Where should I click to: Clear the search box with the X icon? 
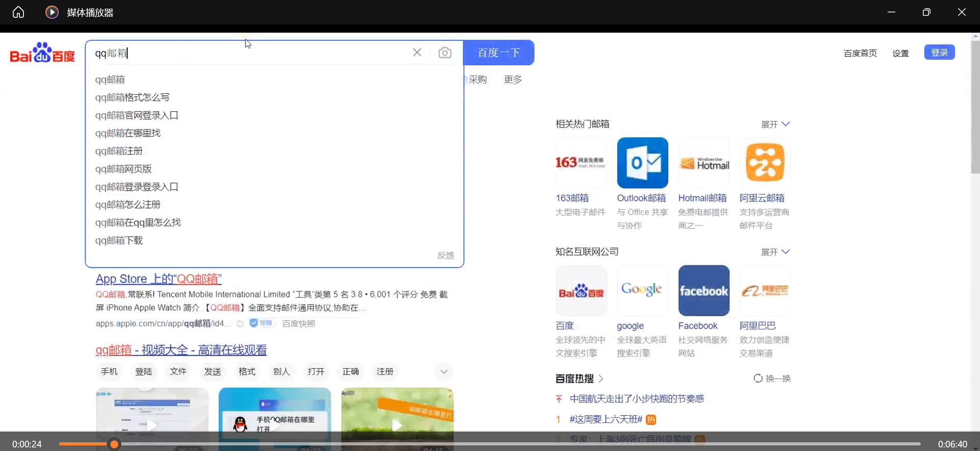[417, 53]
